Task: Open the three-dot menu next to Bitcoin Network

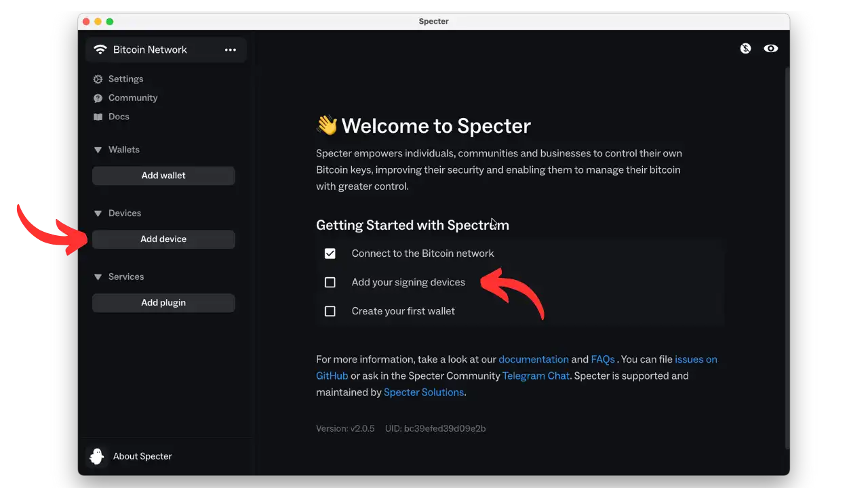Action: coord(231,49)
